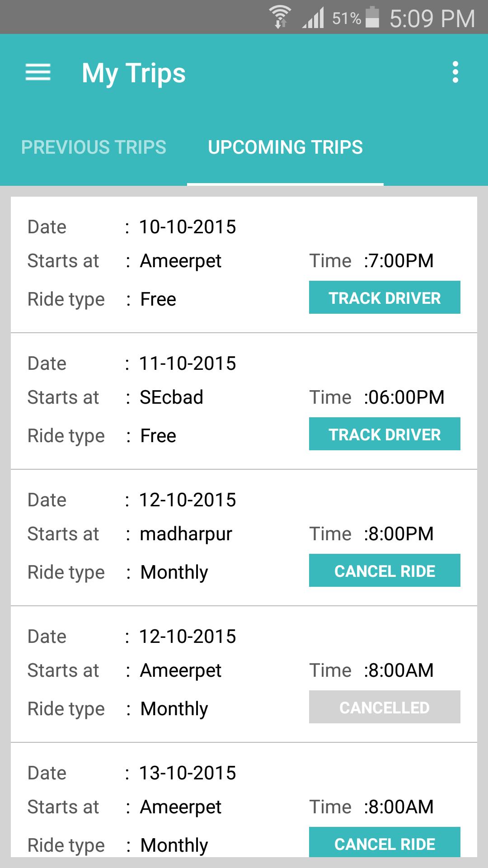Tap the 5:09 PM status bar clock
The height and width of the screenshot is (868, 488).
tap(432, 18)
